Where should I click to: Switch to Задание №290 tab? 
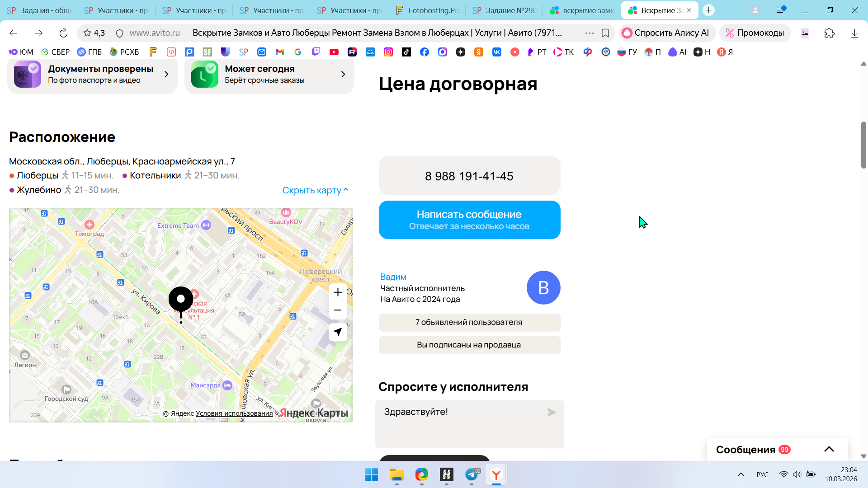(505, 10)
